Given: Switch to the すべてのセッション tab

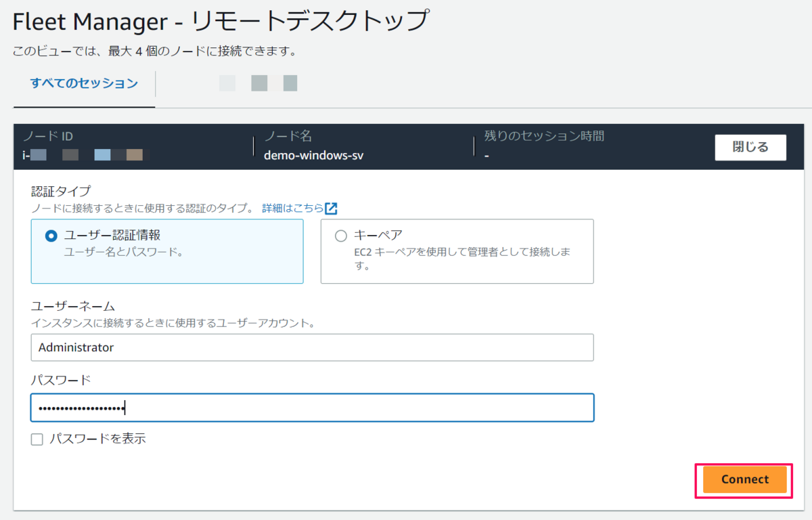Looking at the screenshot, I should [84, 84].
